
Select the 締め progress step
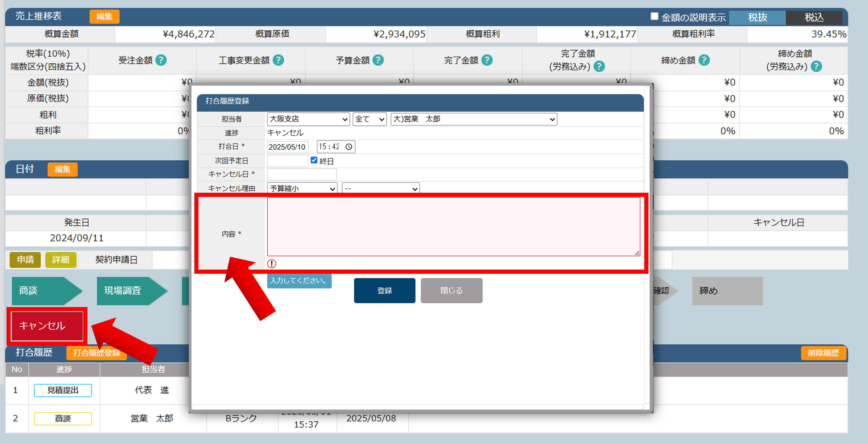click(x=728, y=291)
